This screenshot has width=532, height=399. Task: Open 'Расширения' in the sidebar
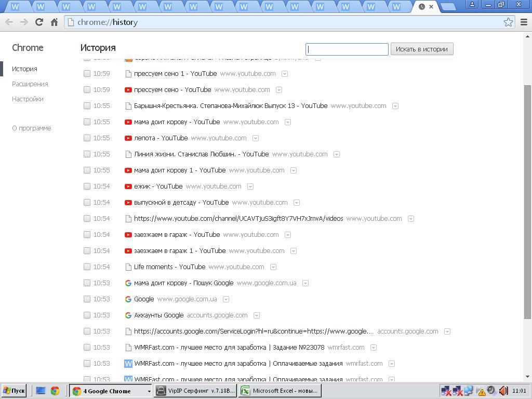click(x=30, y=84)
